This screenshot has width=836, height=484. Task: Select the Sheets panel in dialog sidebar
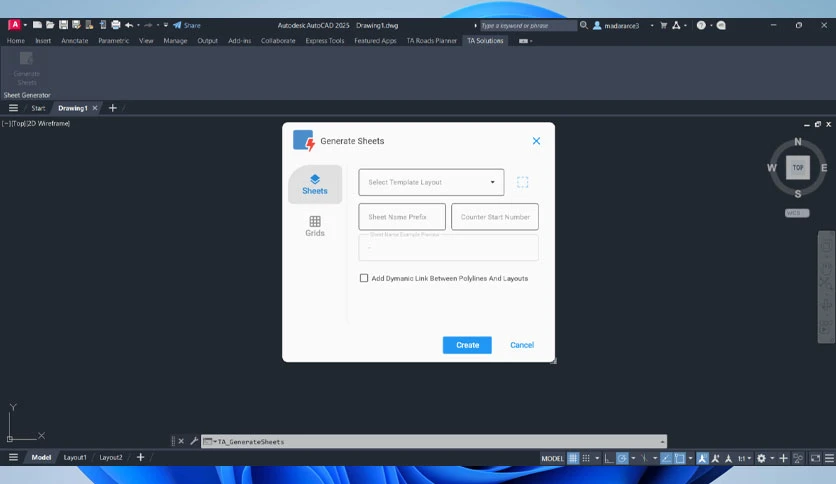coord(315,184)
